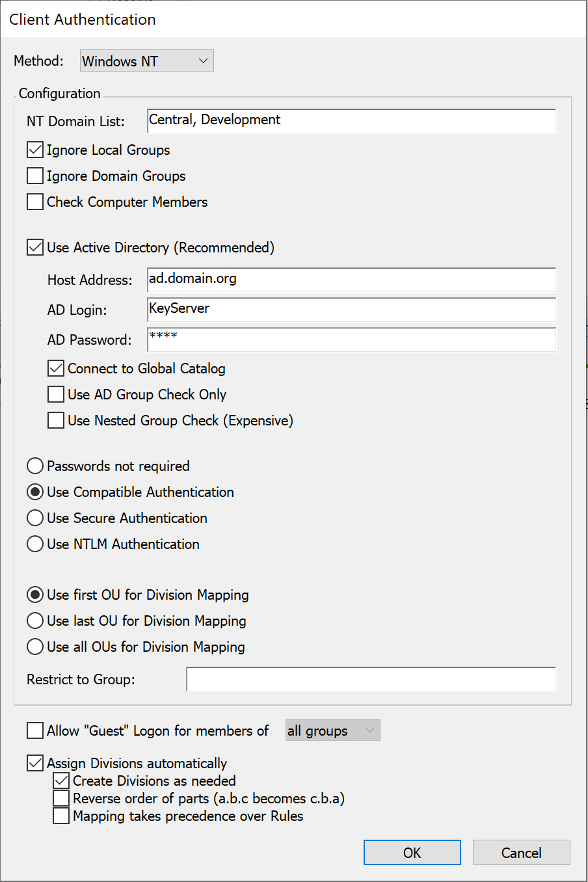Choose Use Secure Authentication radio button
Viewport: 588px width, 882px height.
point(35,518)
